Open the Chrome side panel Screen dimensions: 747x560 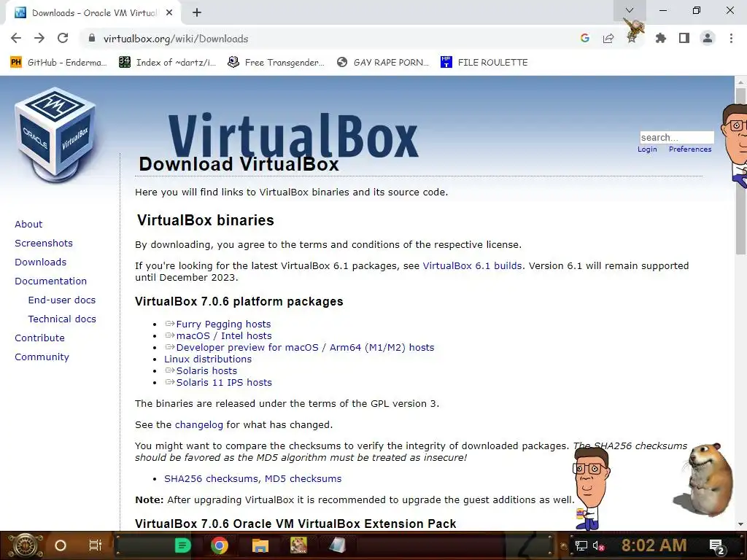[x=684, y=38]
